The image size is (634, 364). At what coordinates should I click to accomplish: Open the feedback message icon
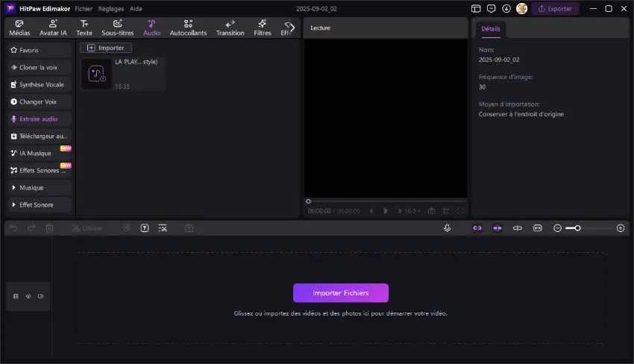click(x=491, y=8)
